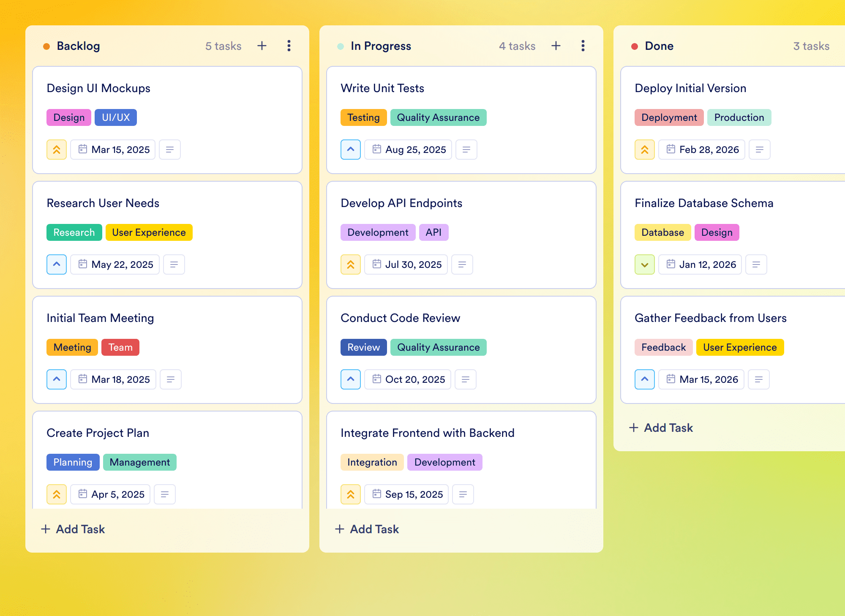Click low priority icon on Finalize Database Schema
This screenshot has height=616, width=845.
pos(645,264)
